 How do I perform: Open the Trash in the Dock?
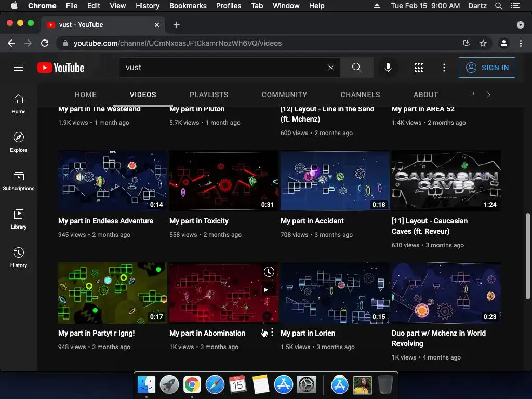(385, 385)
